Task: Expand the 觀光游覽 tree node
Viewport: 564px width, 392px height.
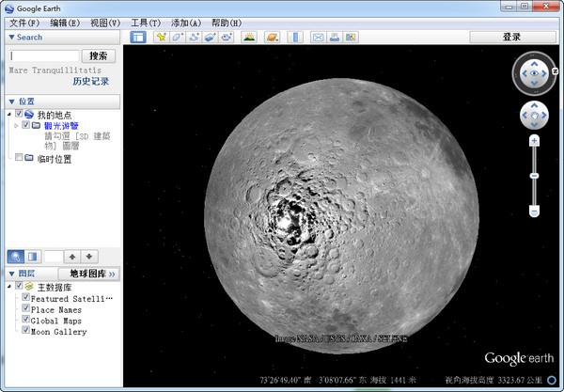Action: (x=16, y=125)
